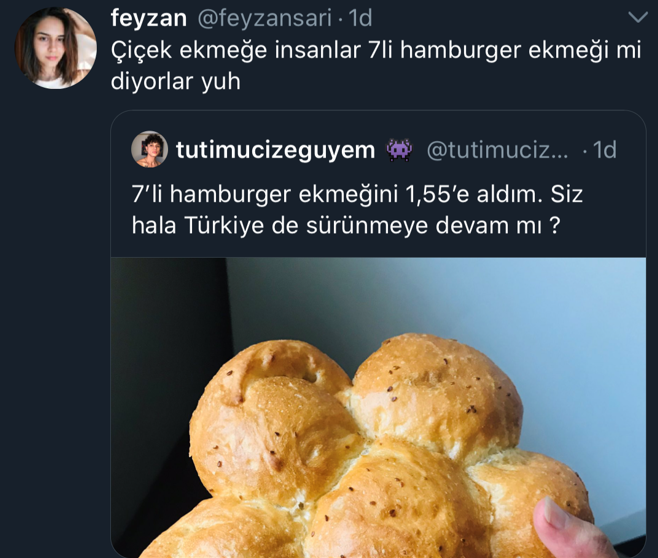Screen dimensions: 658x558
Task: Click the tutimucizeguyem display name
Action: 276,150
